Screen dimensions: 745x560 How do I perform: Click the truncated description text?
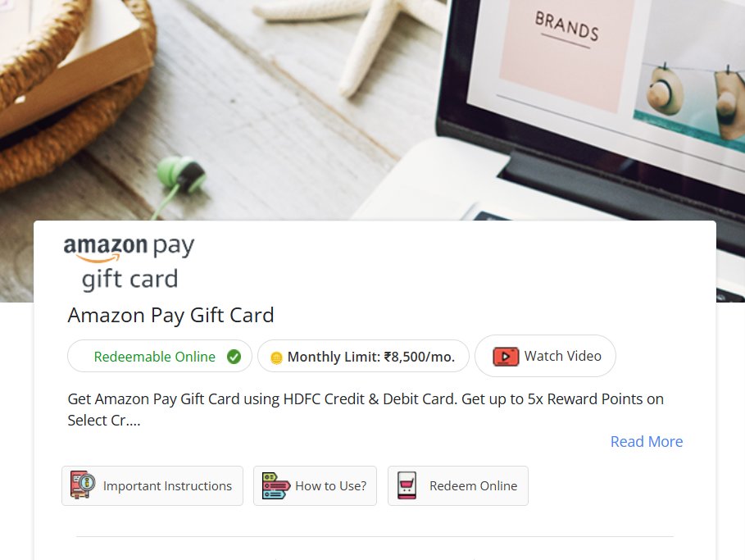(366, 409)
